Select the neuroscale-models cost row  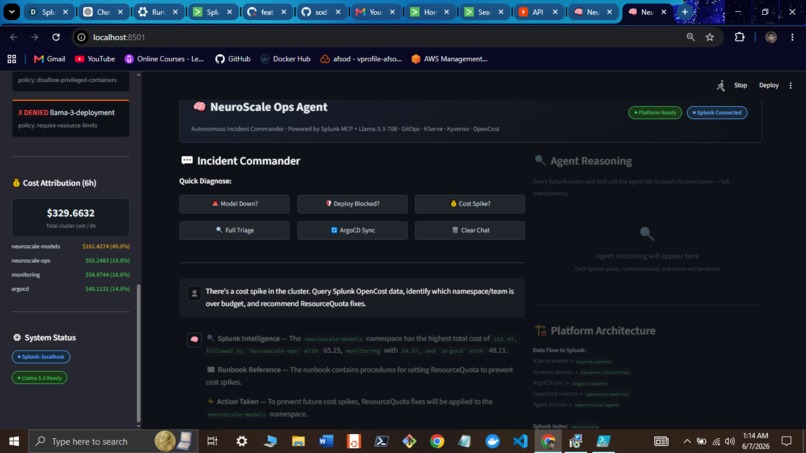(70, 246)
